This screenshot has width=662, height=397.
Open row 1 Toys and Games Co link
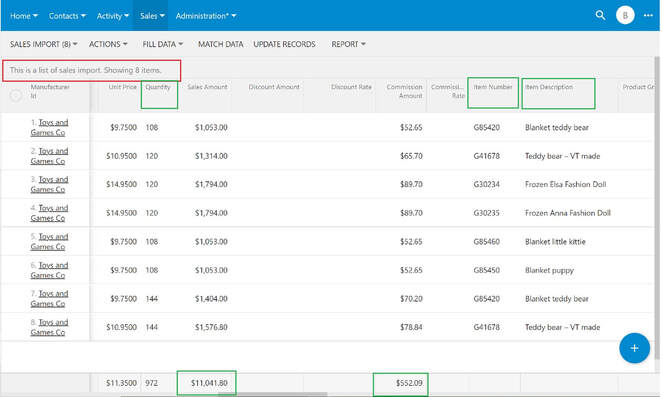coord(49,127)
